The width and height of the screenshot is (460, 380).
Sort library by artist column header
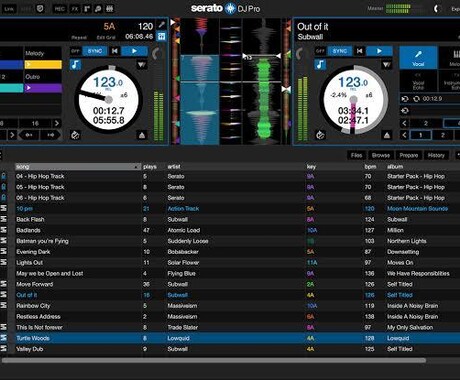[174, 167]
